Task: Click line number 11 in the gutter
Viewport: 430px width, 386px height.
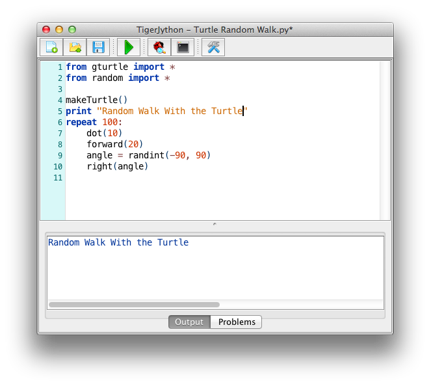Action: tap(58, 178)
